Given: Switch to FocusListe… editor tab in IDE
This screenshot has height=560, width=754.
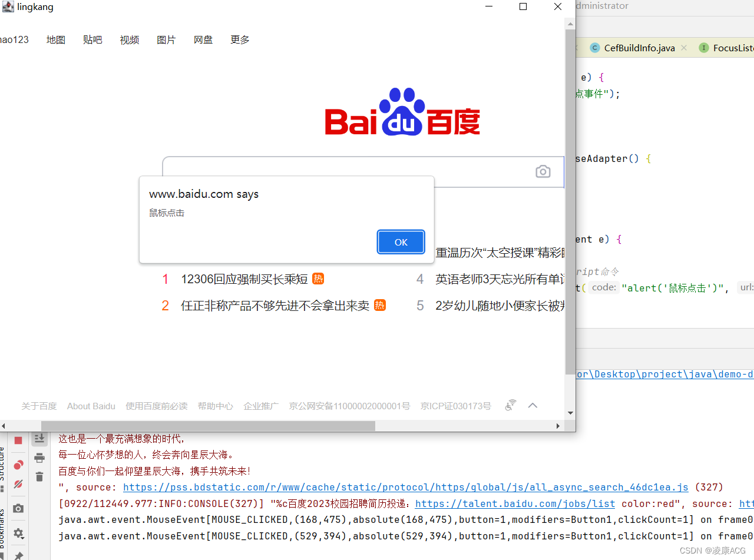Looking at the screenshot, I should [x=727, y=48].
